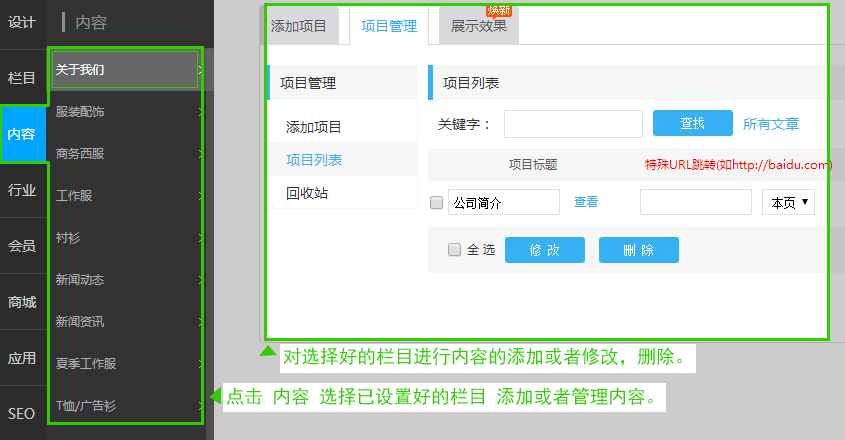The height and width of the screenshot is (440, 845).
Task: Open the 所有文章 link
Action: pos(771,124)
